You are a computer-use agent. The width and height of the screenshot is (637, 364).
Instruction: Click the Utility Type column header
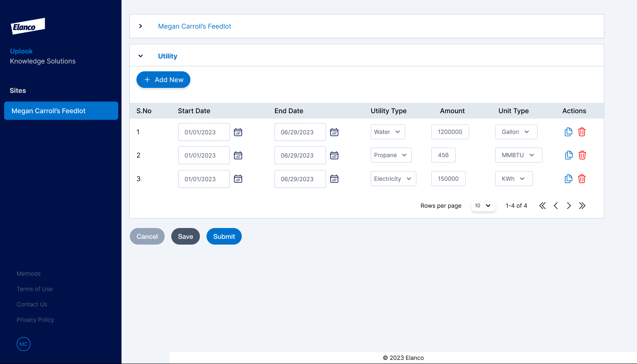389,111
